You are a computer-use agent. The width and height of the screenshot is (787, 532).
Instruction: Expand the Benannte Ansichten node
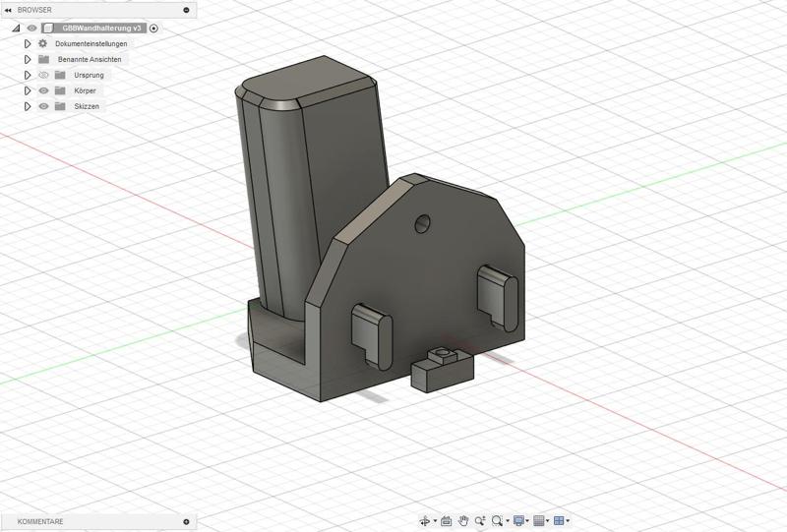point(28,59)
